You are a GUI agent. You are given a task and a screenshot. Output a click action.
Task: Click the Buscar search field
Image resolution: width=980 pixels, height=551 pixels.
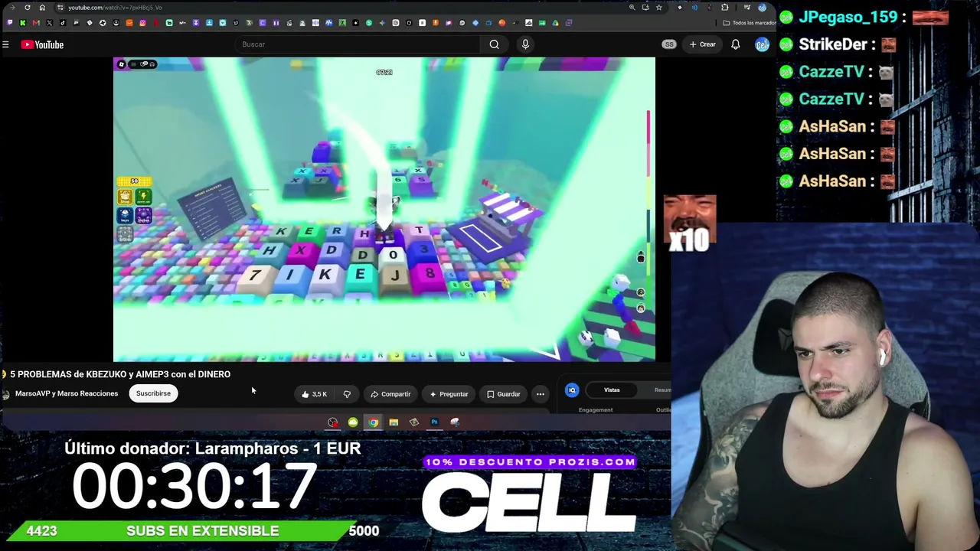357,44
